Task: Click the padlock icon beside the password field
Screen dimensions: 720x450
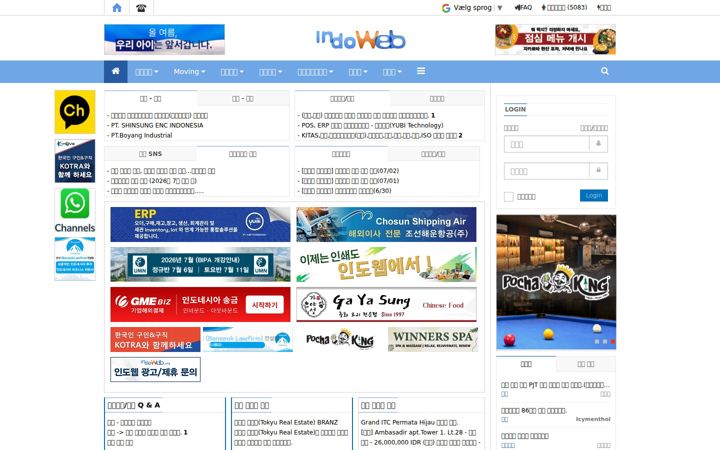Action: coord(598,171)
